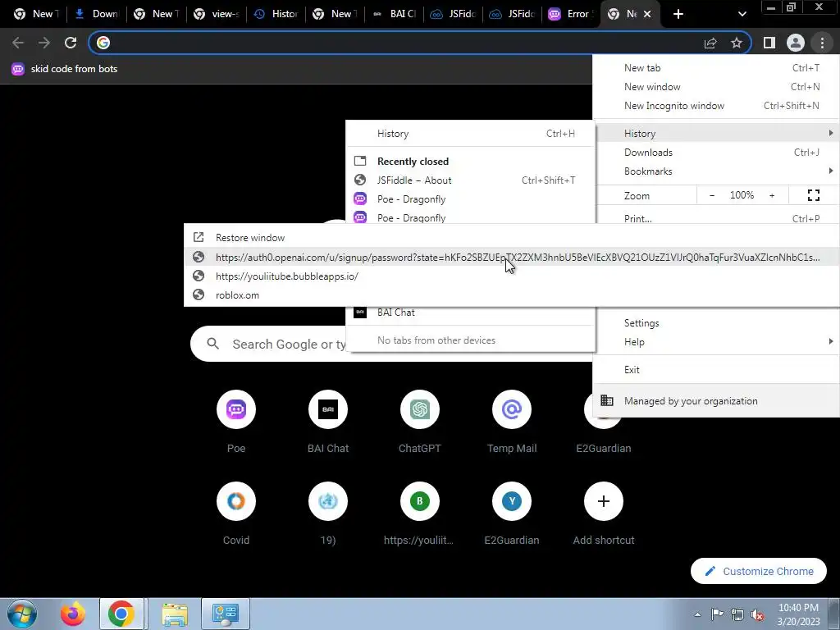This screenshot has height=630, width=840.
Task: Decrease zoom with the minus button
Action: click(712, 195)
